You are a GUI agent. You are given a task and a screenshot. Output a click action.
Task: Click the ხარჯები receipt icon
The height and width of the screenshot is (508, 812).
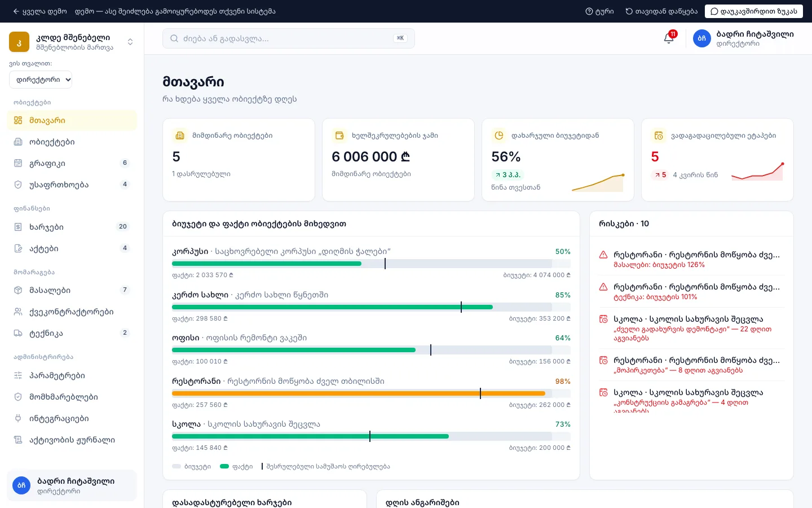18,227
